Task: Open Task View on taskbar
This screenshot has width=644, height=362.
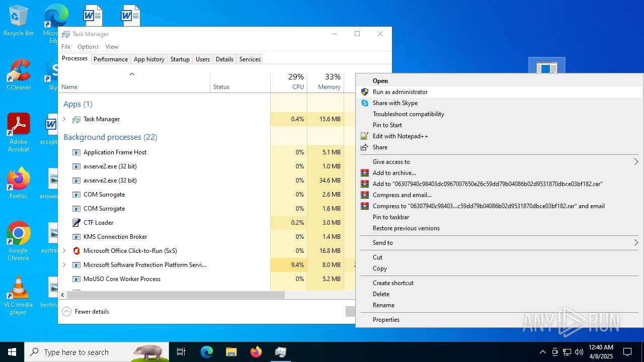Action: coord(181,352)
